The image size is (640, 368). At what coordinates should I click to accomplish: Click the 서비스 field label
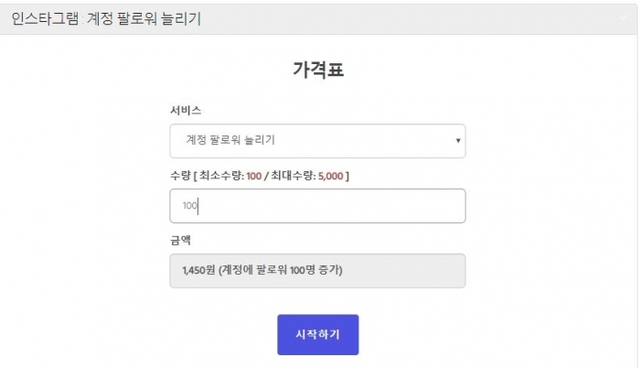click(186, 111)
